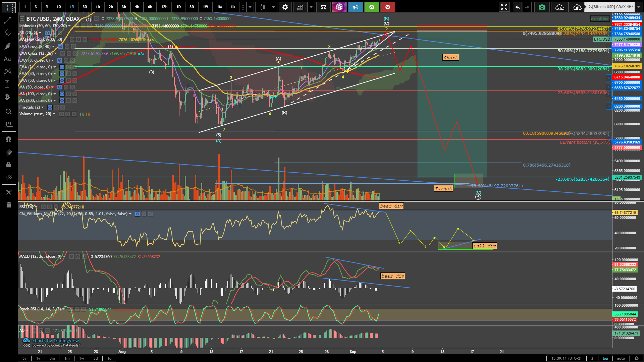The width and height of the screenshot is (644, 362).
Task: Switch to the 1D timeframe
Action: click(178, 7)
